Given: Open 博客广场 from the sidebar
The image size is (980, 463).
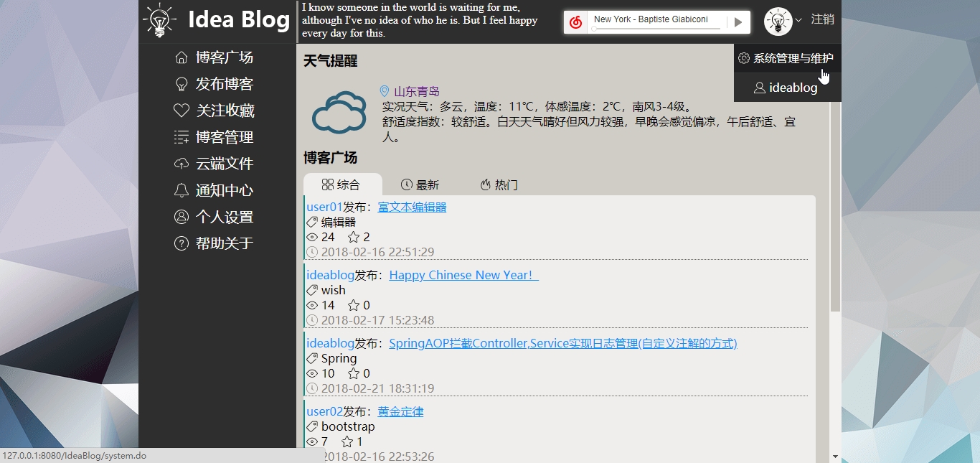Looking at the screenshot, I should (x=215, y=57).
